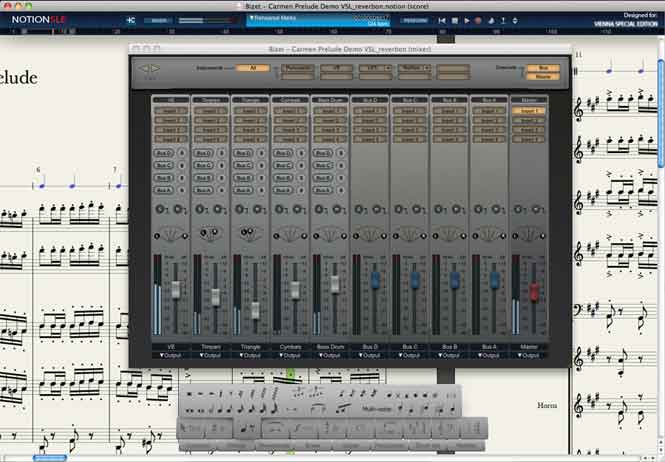Click the blue Bus D fader handle
The height and width of the screenshot is (462, 665).
click(375, 280)
